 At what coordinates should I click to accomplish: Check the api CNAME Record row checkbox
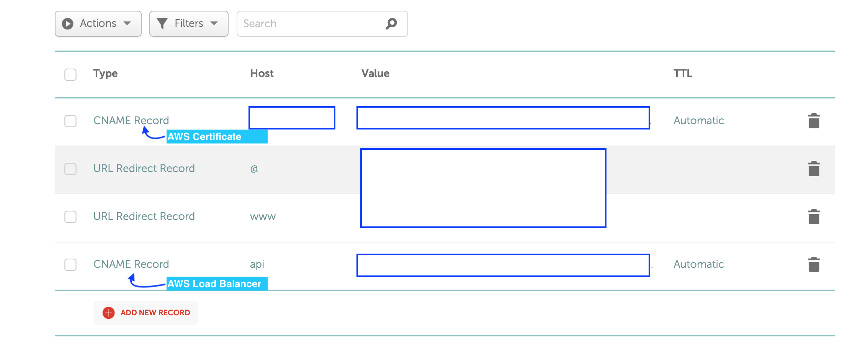coord(70,265)
